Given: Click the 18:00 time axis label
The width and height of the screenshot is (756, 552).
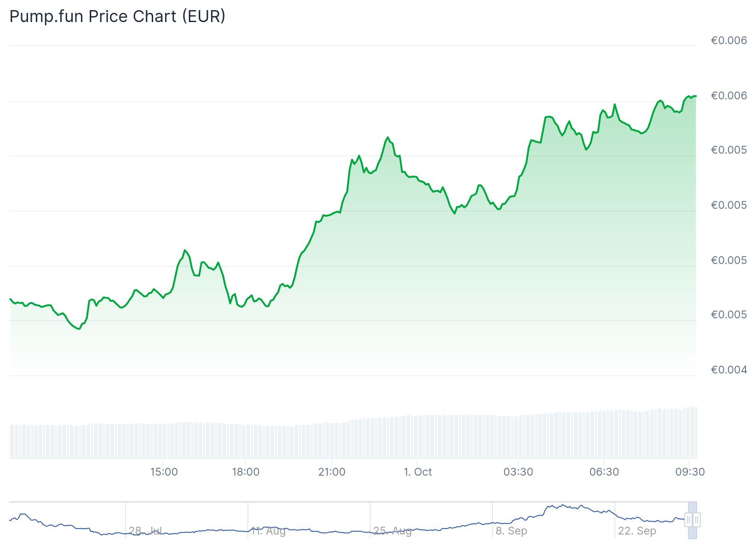Looking at the screenshot, I should click(246, 472).
